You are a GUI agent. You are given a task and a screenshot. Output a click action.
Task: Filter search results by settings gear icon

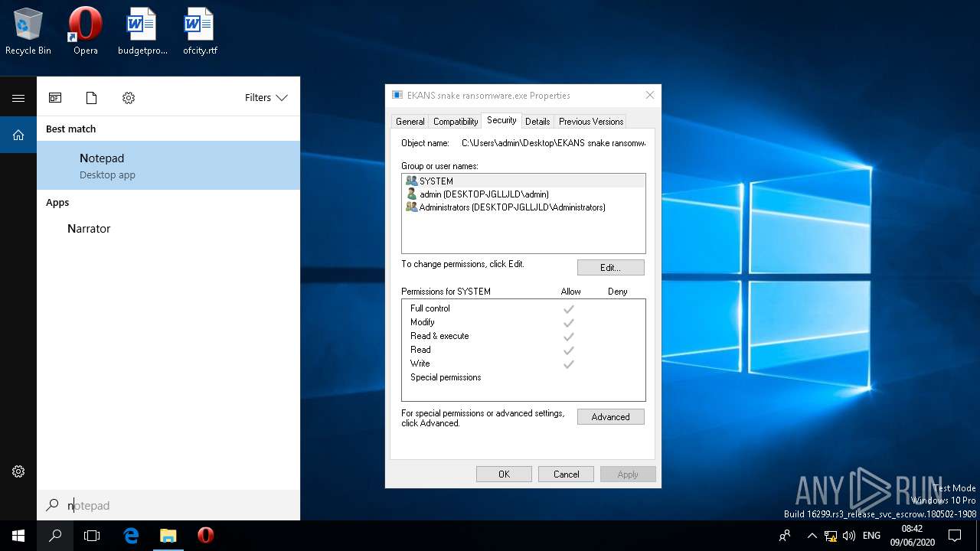(129, 98)
